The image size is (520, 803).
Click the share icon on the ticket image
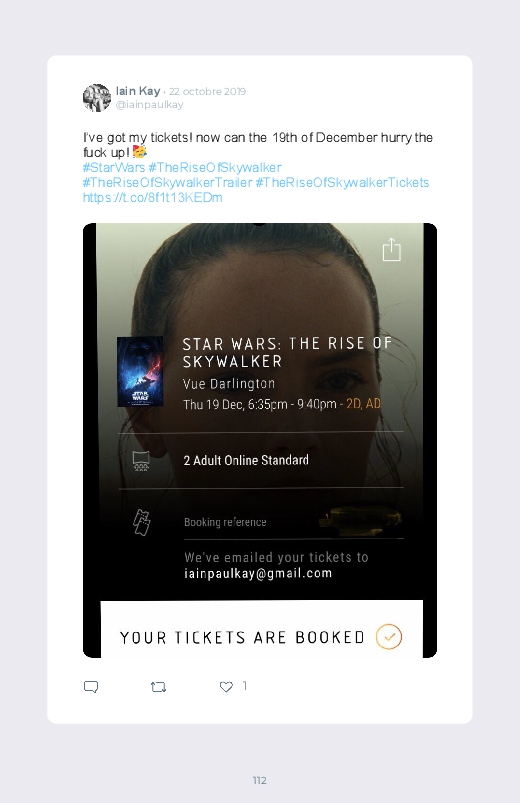point(392,249)
